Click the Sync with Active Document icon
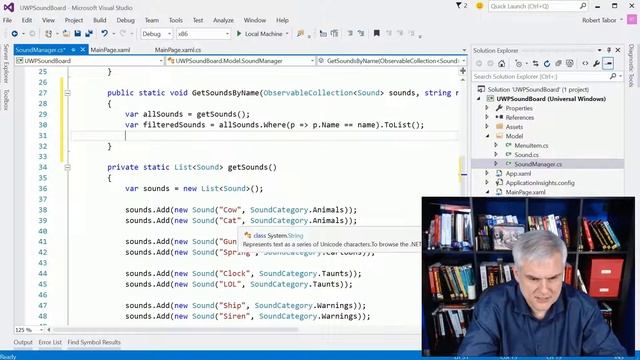This screenshot has height=360, width=640. [x=536, y=63]
